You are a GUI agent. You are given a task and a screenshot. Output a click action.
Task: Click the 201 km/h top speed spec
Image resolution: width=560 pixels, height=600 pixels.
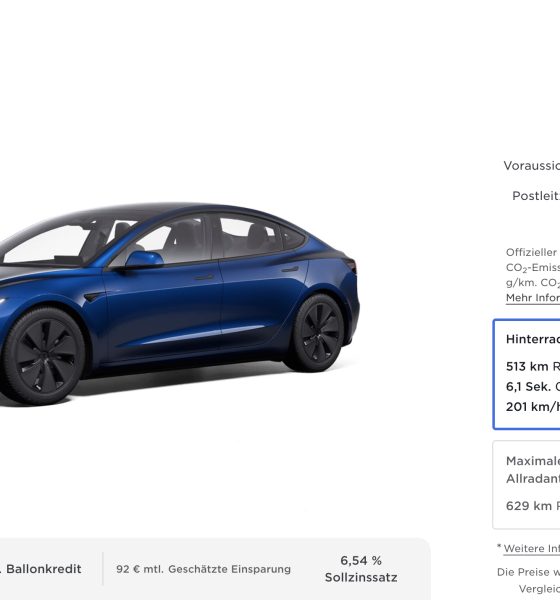point(533,407)
